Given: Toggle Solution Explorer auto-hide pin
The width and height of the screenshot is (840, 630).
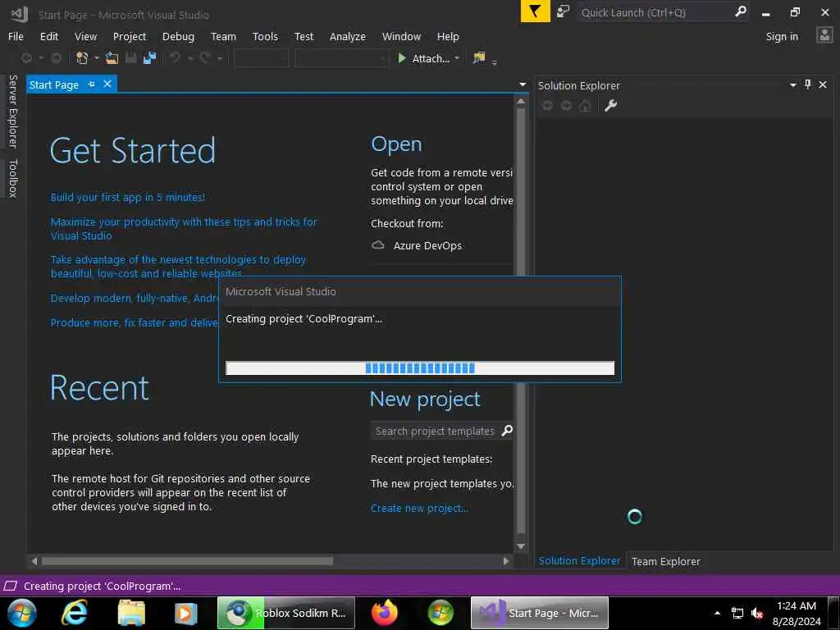Looking at the screenshot, I should point(808,84).
